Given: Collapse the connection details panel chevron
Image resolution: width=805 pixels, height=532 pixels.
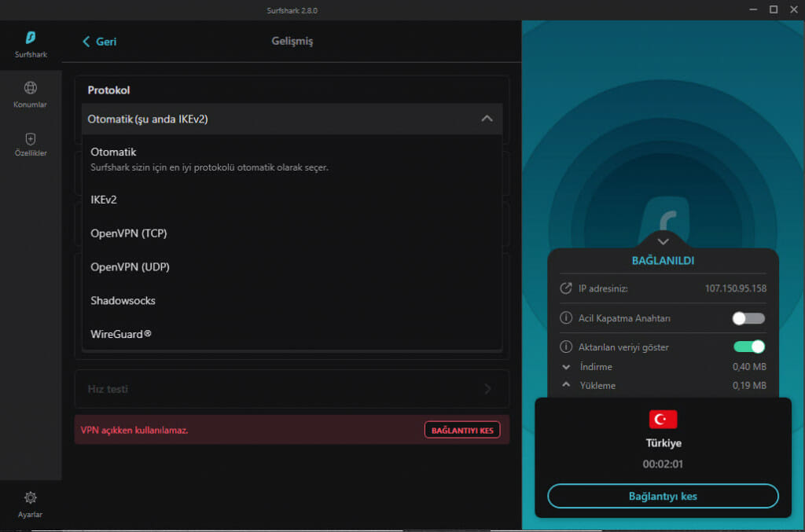Looking at the screenshot, I should [663, 241].
